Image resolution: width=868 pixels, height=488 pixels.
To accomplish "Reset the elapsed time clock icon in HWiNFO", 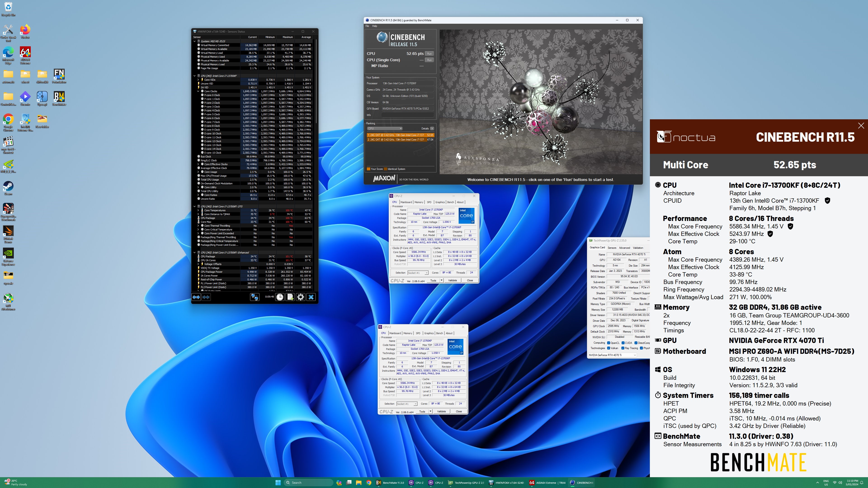I will point(280,297).
